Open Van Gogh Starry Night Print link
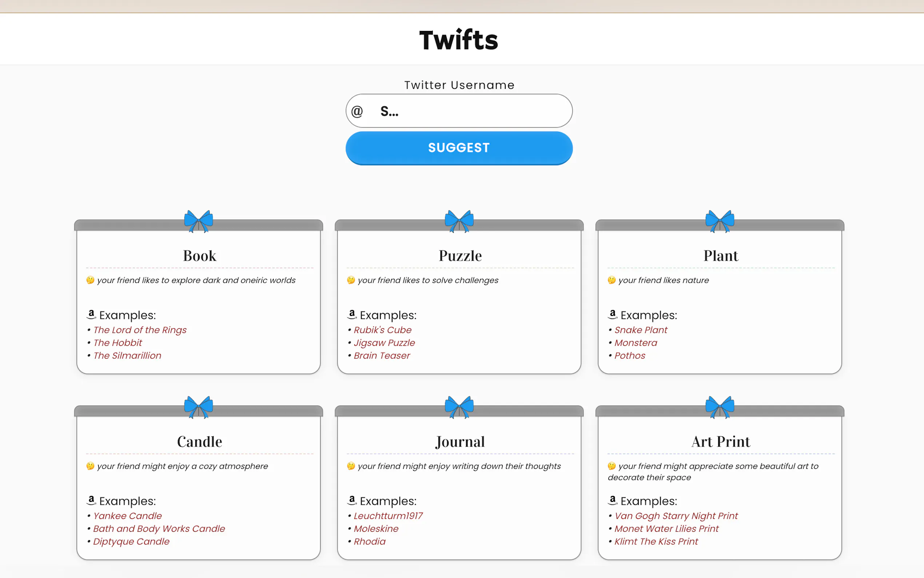The image size is (924, 578). (x=676, y=516)
